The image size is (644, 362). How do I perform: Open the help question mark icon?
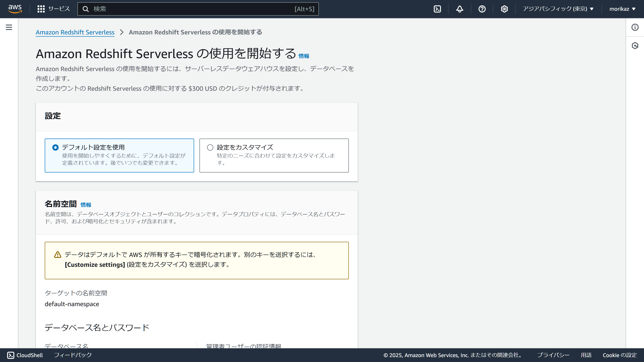[482, 9]
